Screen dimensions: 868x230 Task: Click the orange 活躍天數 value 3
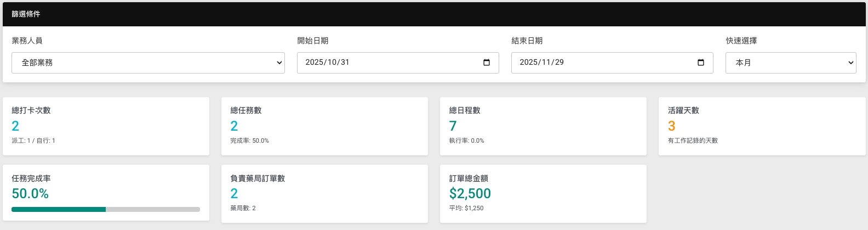[x=671, y=126]
